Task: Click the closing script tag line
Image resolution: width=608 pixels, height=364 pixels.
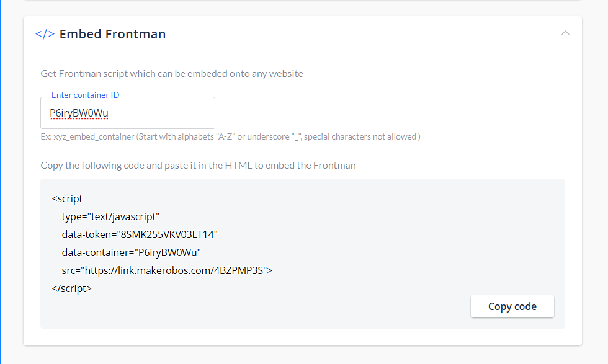Action: pos(72,288)
